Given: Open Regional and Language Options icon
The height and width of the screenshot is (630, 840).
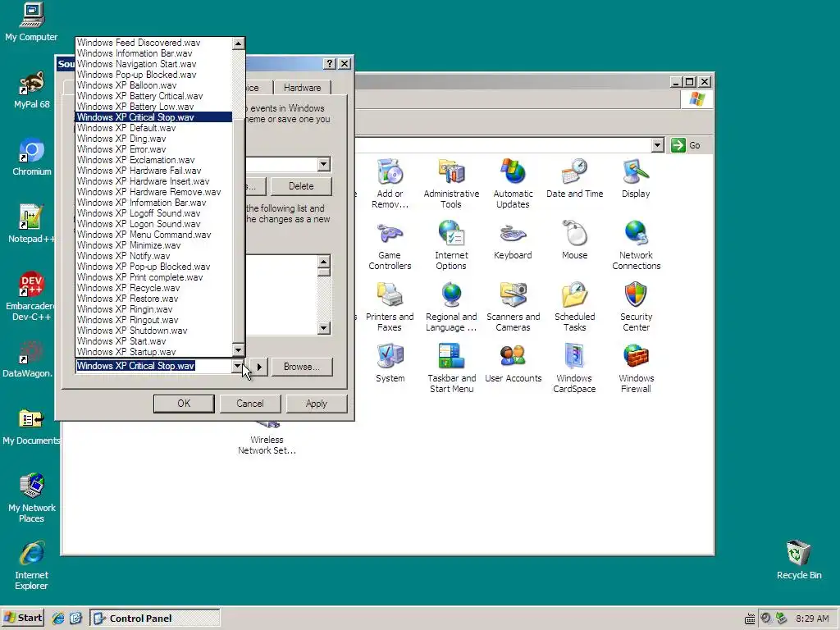Looking at the screenshot, I should coord(451,307).
